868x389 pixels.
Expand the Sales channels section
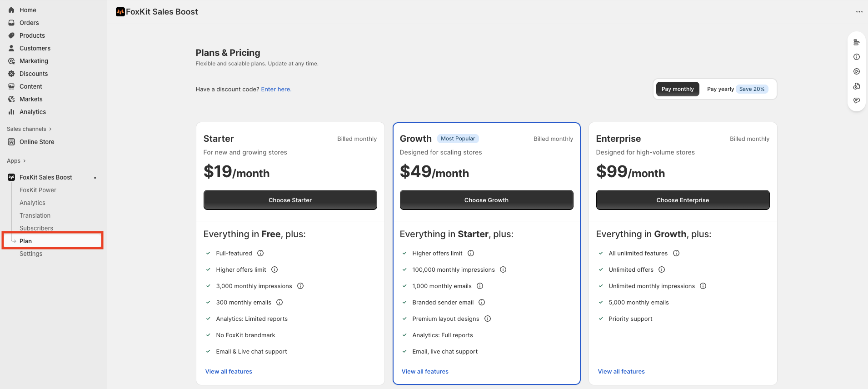click(29, 129)
